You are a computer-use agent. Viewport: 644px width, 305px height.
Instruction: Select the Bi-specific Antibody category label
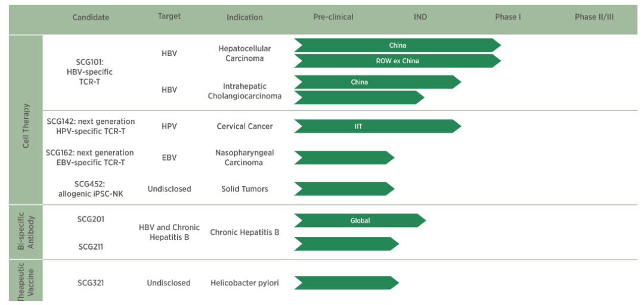pyautogui.click(x=26, y=233)
